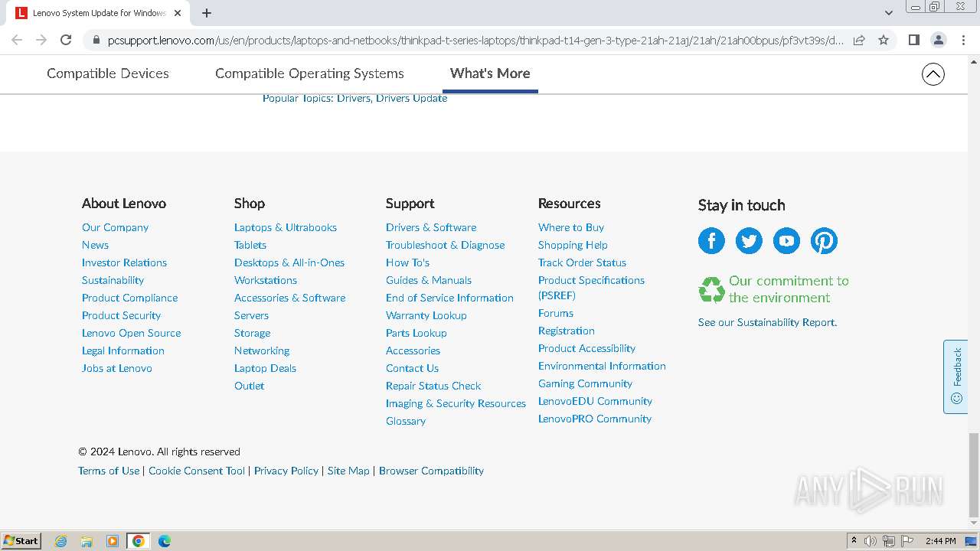
Task: Open the Our Company link
Action: pyautogui.click(x=115, y=227)
